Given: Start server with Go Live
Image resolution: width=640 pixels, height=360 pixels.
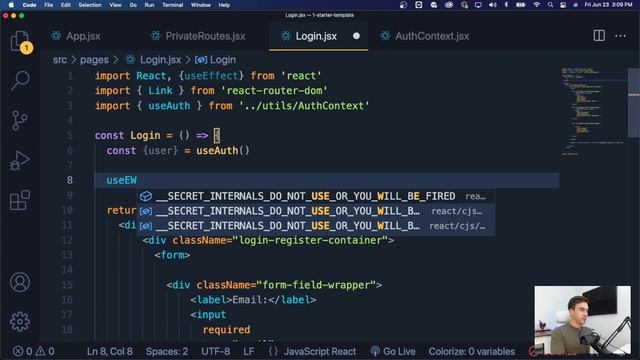Looking at the screenshot, I should (393, 351).
